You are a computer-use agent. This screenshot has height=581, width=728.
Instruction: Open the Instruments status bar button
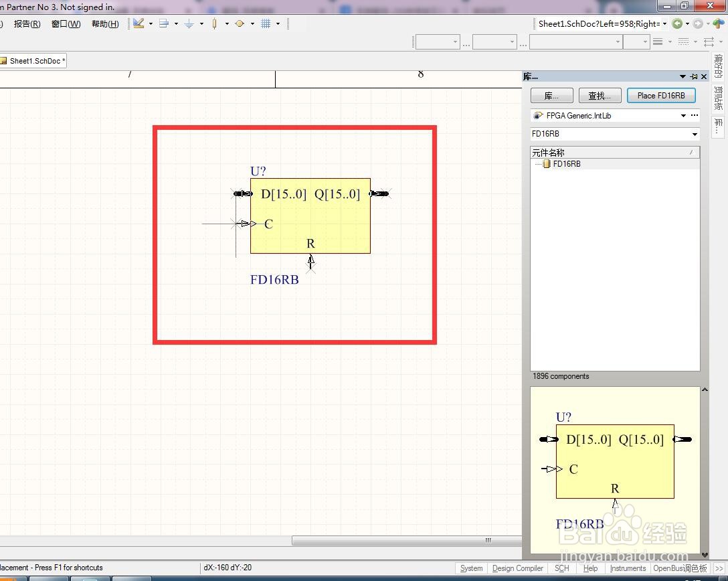[628, 568]
